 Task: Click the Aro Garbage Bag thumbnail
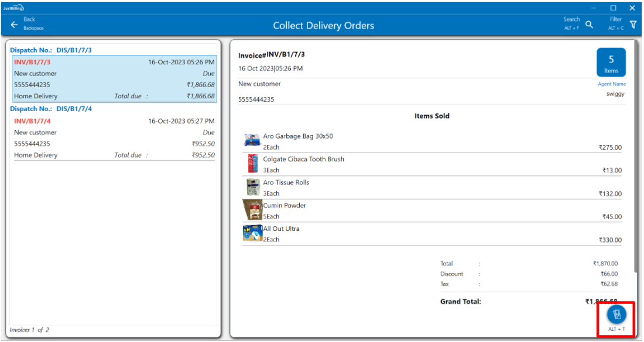pyautogui.click(x=252, y=140)
